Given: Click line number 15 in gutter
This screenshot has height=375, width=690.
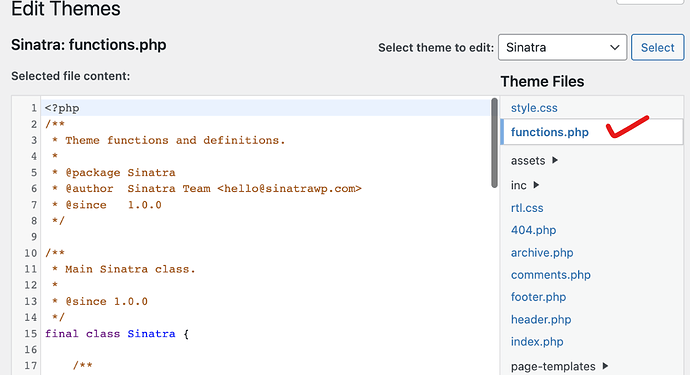Looking at the screenshot, I should [30, 334].
